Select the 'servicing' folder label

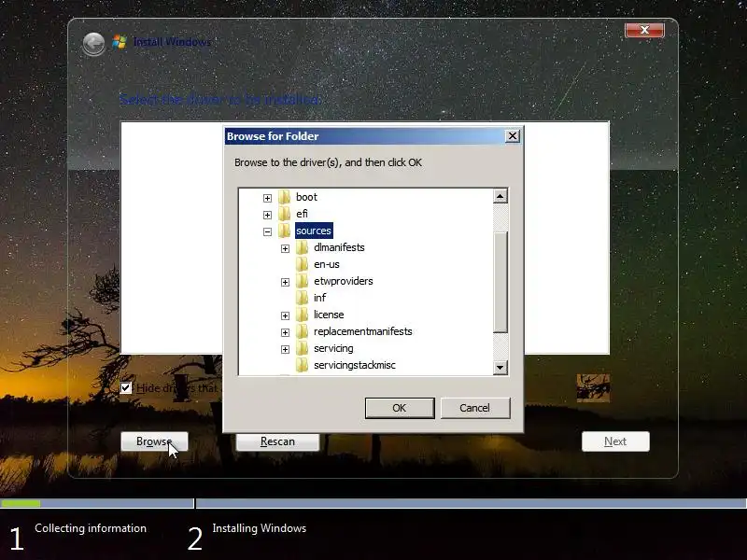tap(333, 348)
